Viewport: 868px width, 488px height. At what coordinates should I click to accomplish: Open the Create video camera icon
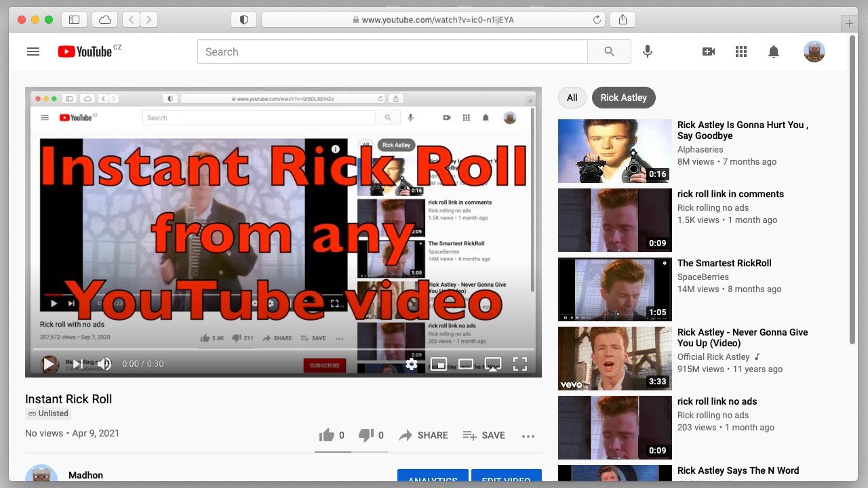709,52
